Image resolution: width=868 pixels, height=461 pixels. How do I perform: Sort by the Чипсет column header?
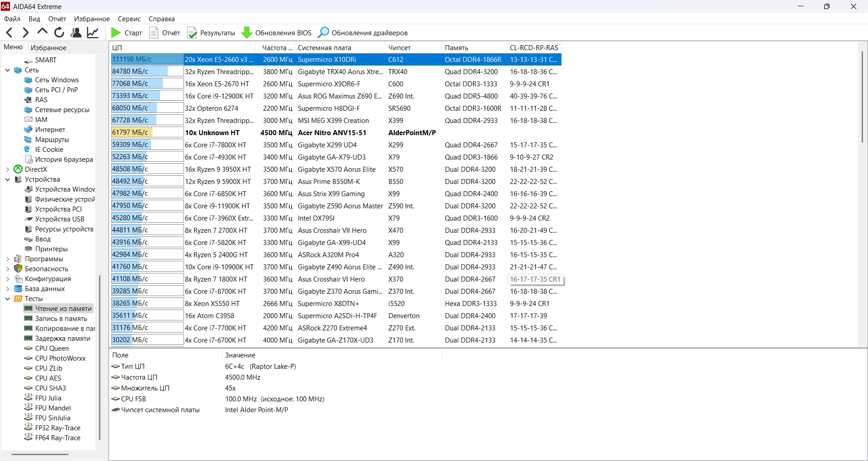[414, 47]
